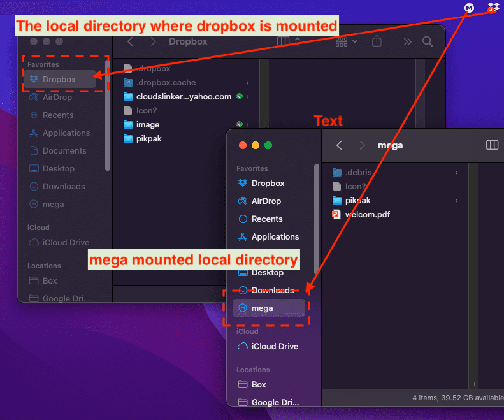Click the column resize handle in mega window
504x420 pixels.
coord(473,384)
